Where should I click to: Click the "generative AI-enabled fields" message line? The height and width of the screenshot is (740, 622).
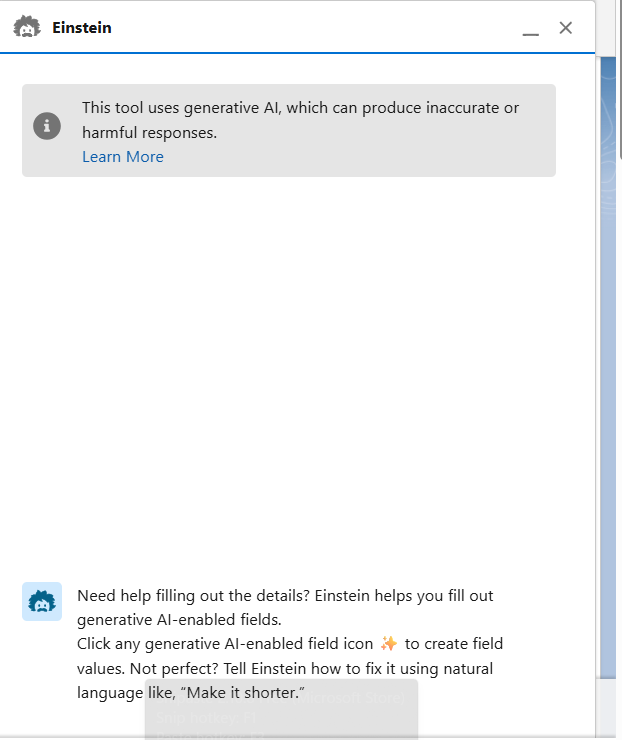tap(180, 620)
